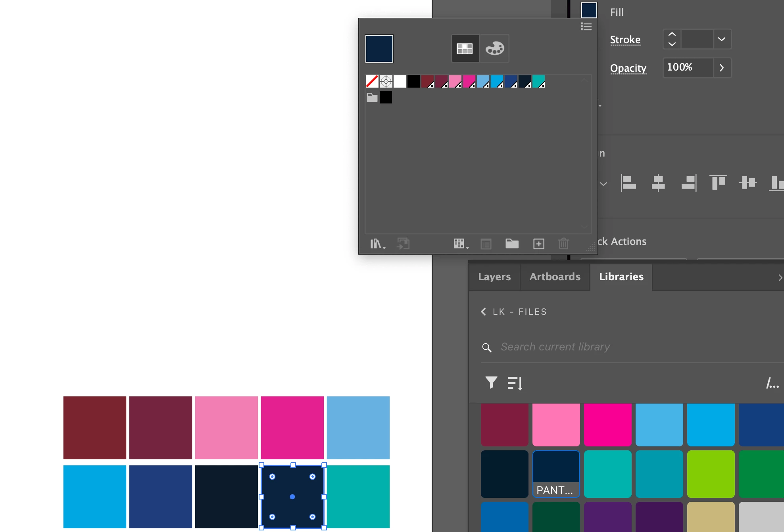
Task: Select the lime green library color swatch
Action: tap(711, 474)
